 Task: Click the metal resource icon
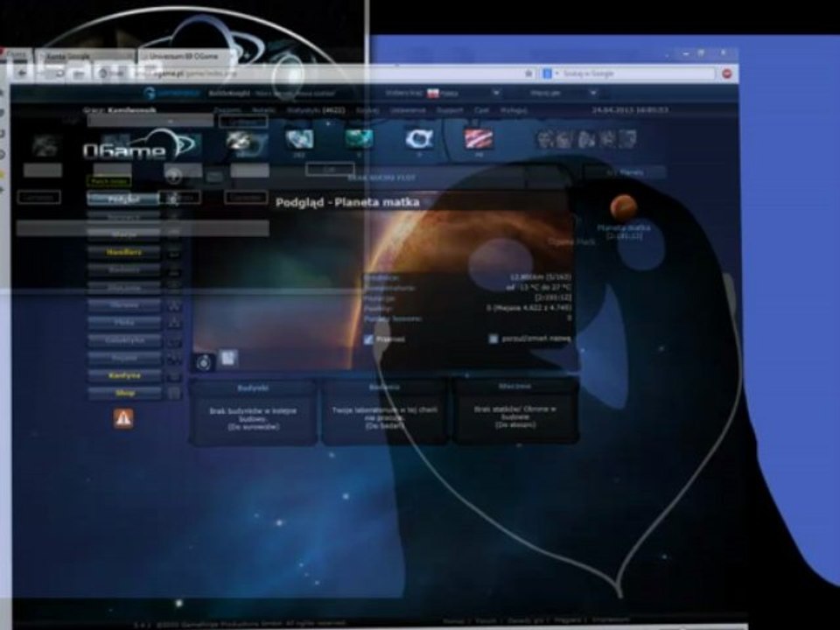tap(240, 141)
